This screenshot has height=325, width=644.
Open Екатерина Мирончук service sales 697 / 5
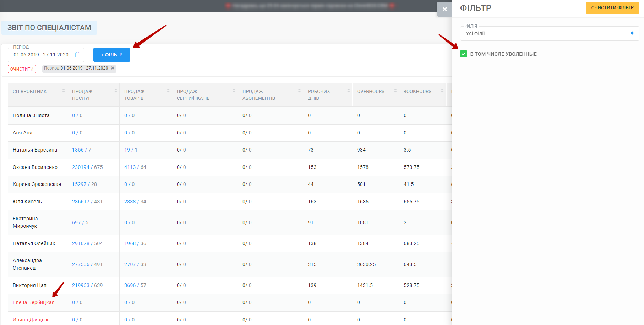pos(80,222)
